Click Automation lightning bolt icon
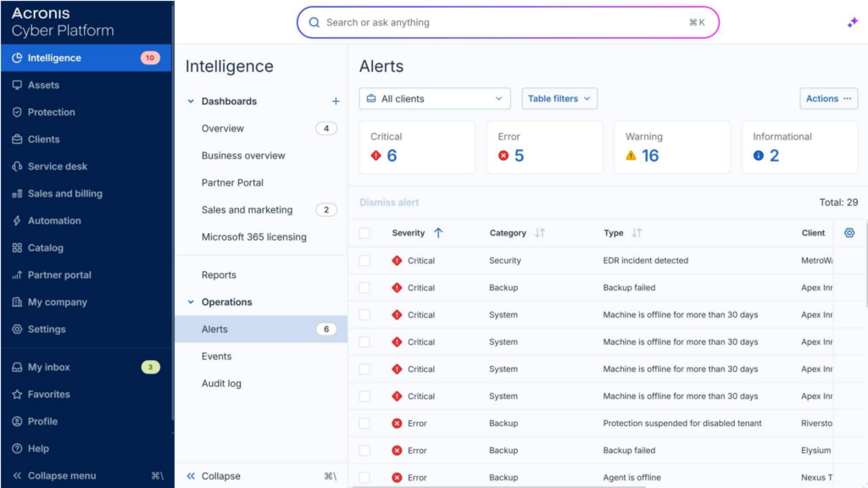The image size is (868, 488). point(17,220)
